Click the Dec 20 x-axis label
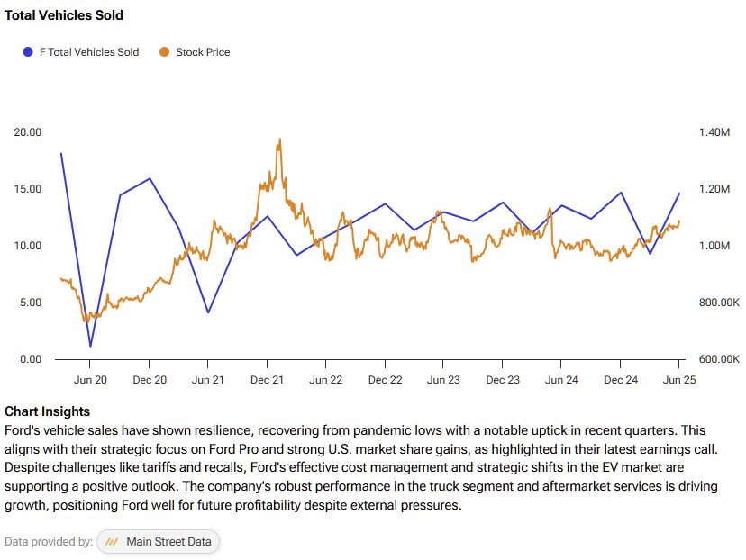 [x=150, y=380]
